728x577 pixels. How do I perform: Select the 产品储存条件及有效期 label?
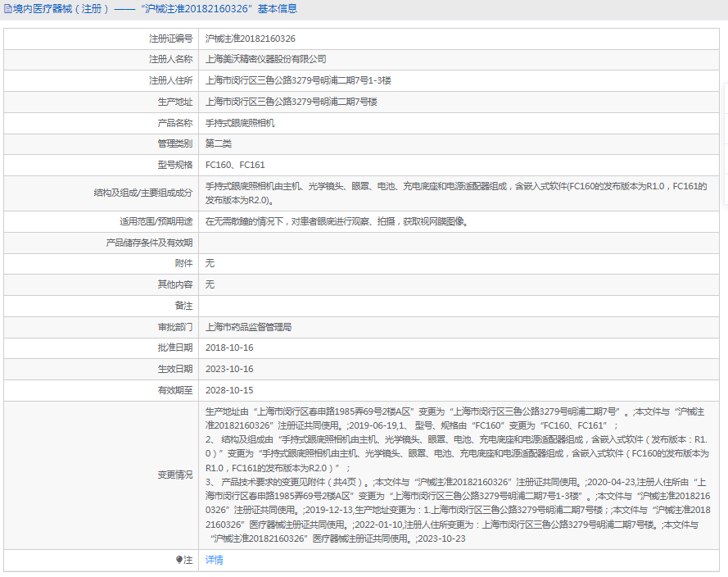tap(149, 243)
